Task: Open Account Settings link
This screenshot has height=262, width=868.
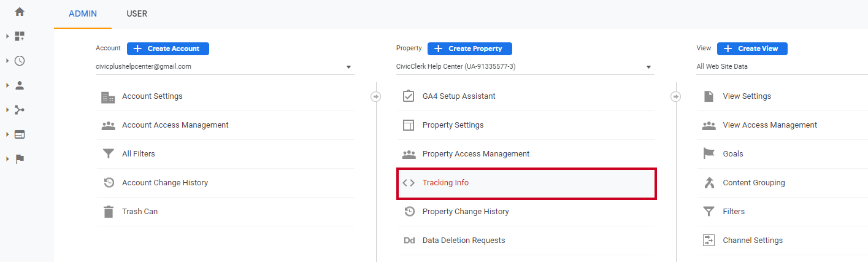Action: click(x=152, y=96)
